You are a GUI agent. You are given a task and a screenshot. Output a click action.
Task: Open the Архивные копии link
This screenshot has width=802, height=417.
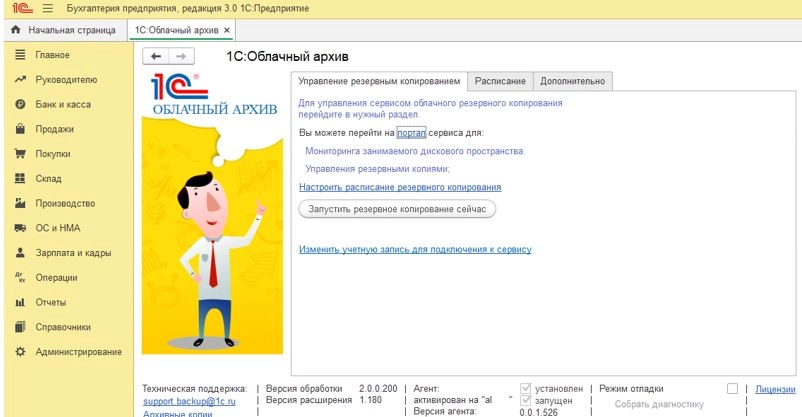(177, 413)
